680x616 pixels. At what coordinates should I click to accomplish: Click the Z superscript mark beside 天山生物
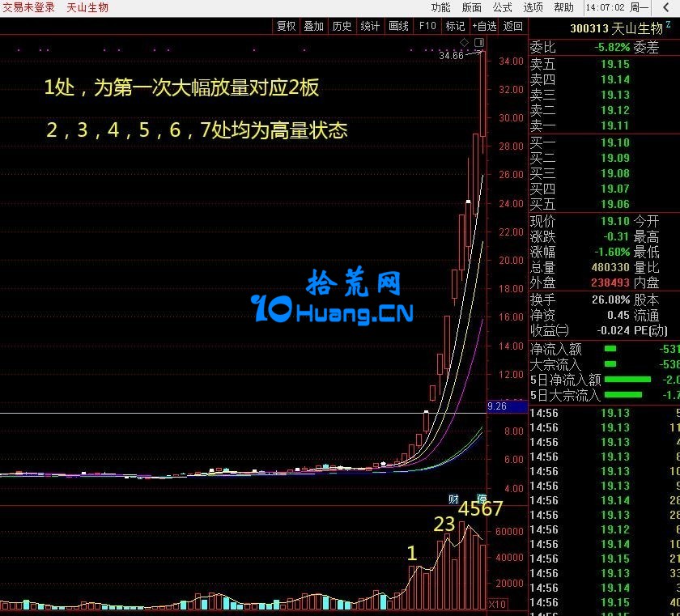(x=669, y=25)
